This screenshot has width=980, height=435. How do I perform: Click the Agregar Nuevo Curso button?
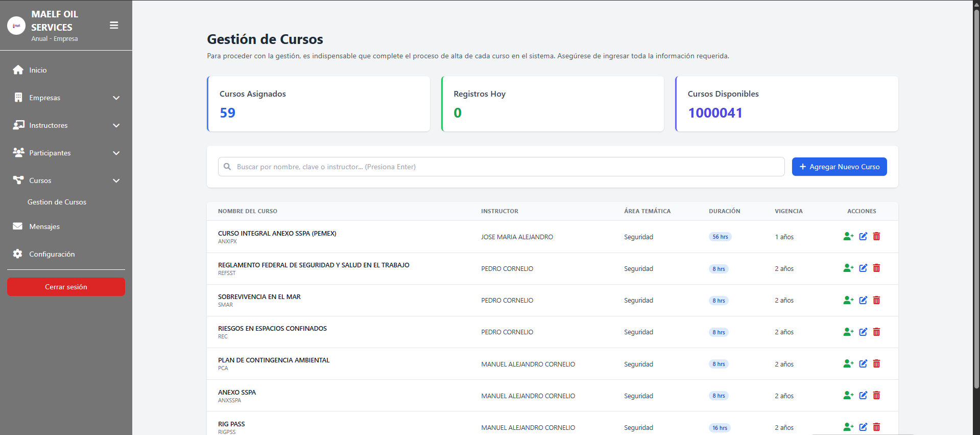(x=839, y=167)
